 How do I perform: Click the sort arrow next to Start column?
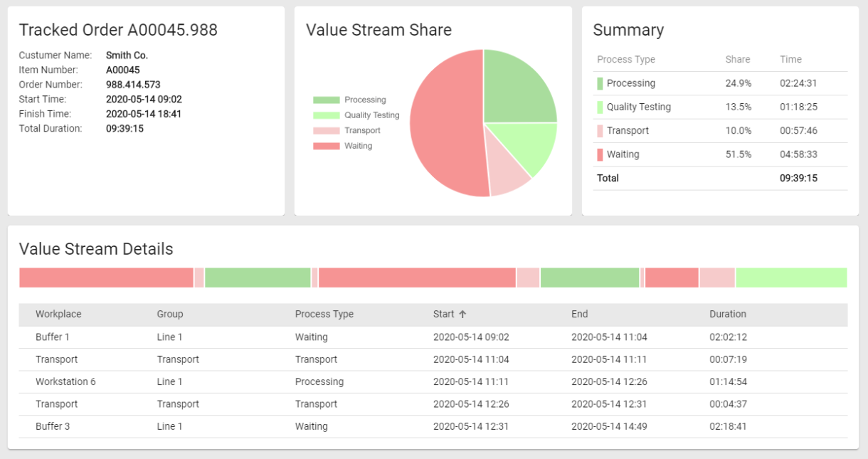[x=462, y=315]
